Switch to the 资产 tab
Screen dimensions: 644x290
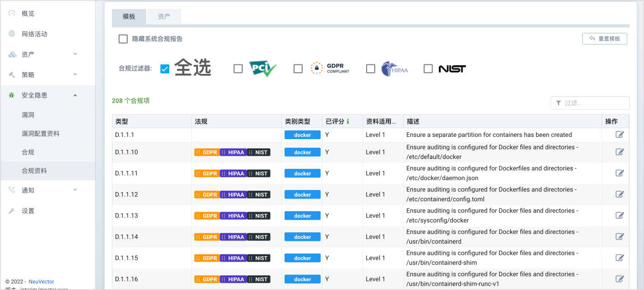[164, 17]
